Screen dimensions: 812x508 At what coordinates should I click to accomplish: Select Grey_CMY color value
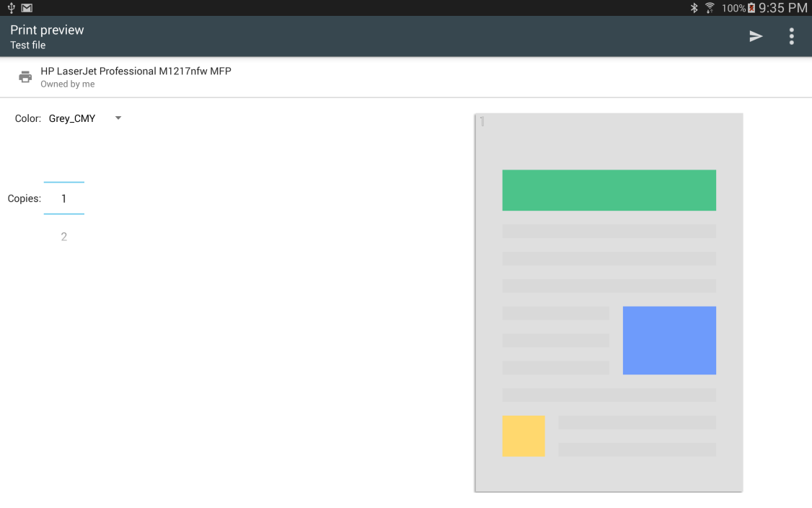pyautogui.click(x=72, y=118)
